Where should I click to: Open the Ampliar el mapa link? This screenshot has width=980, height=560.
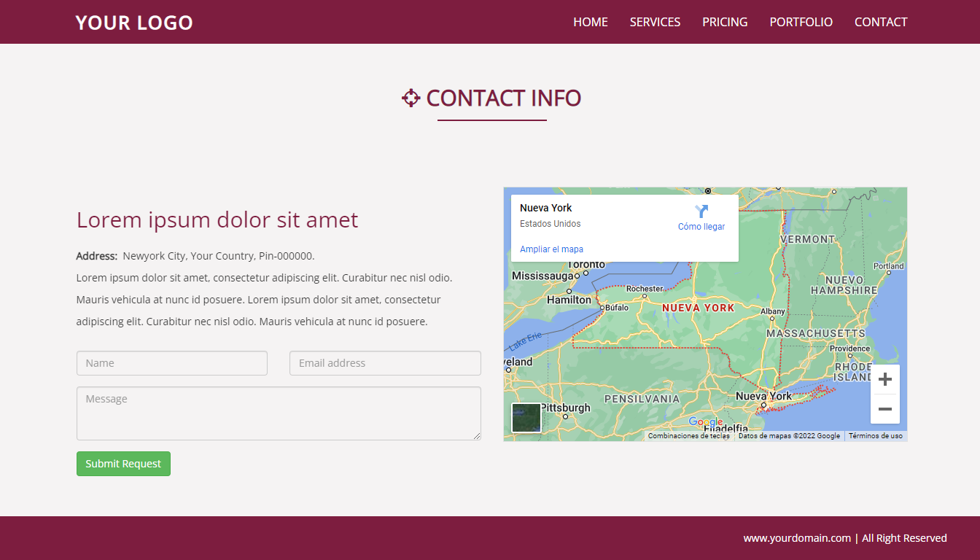(x=551, y=249)
